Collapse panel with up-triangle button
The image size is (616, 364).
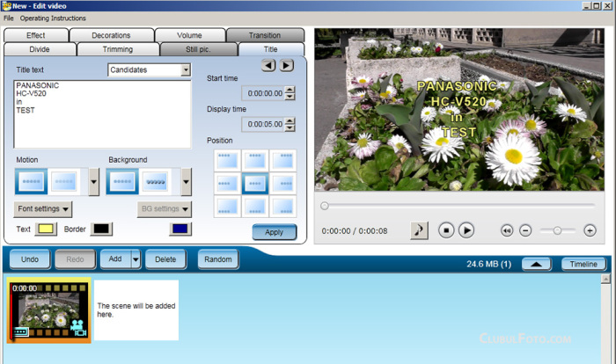(x=537, y=265)
